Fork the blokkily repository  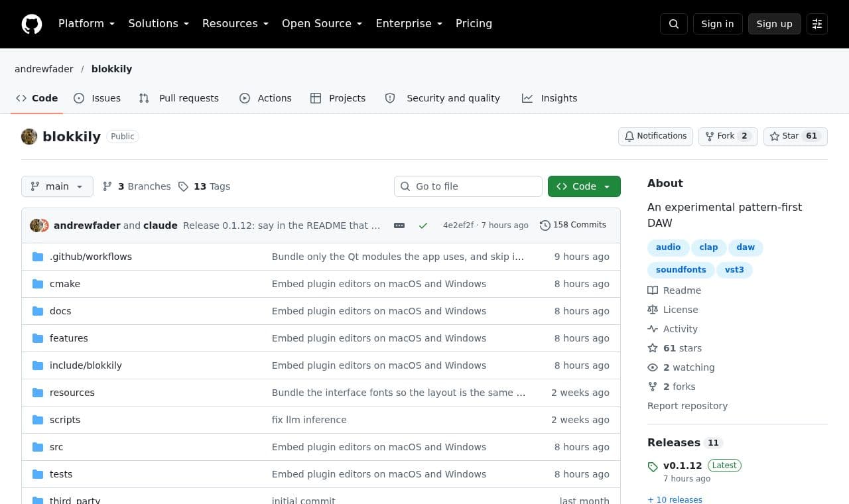[728, 137]
